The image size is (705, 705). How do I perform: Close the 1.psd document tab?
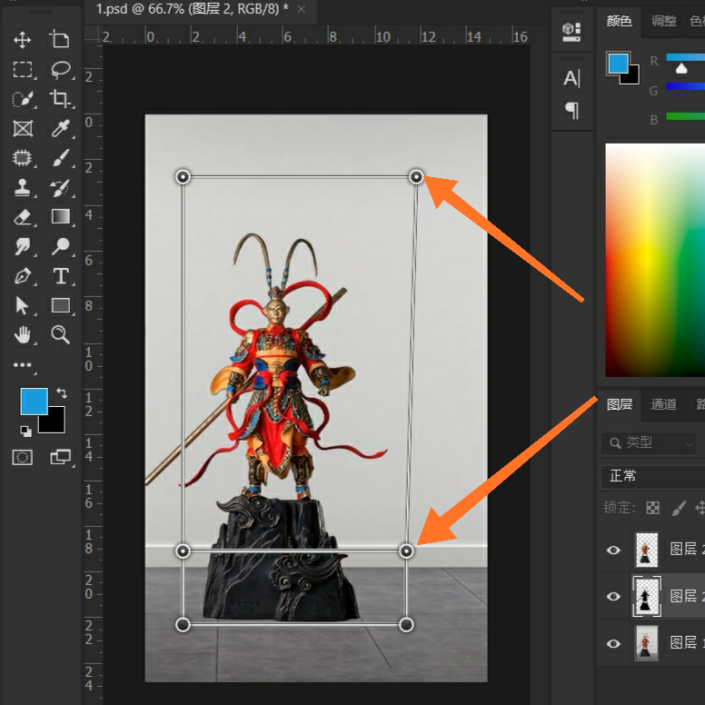pos(301,9)
